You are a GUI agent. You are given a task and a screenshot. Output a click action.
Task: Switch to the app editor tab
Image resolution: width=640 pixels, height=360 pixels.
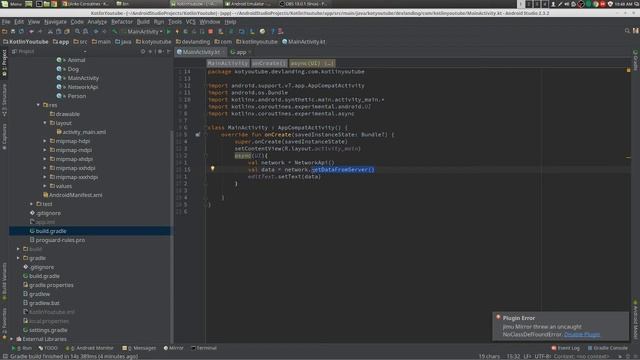click(x=241, y=52)
